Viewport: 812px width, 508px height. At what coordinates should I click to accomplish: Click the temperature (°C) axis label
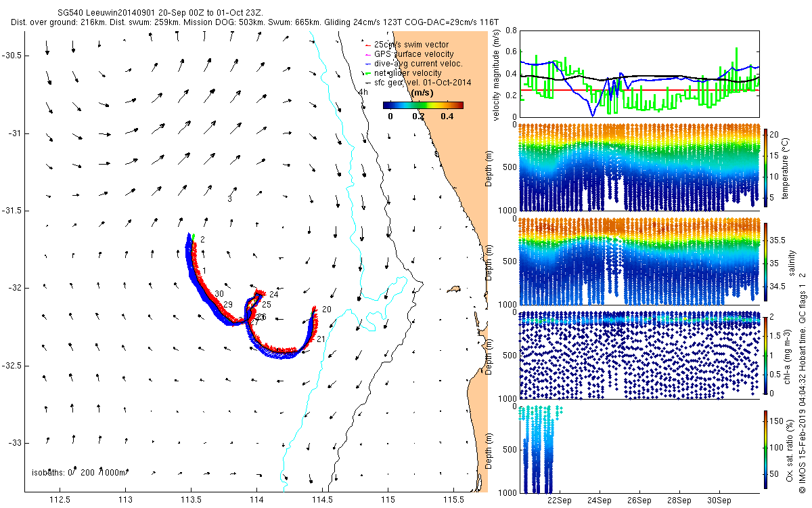click(785, 169)
